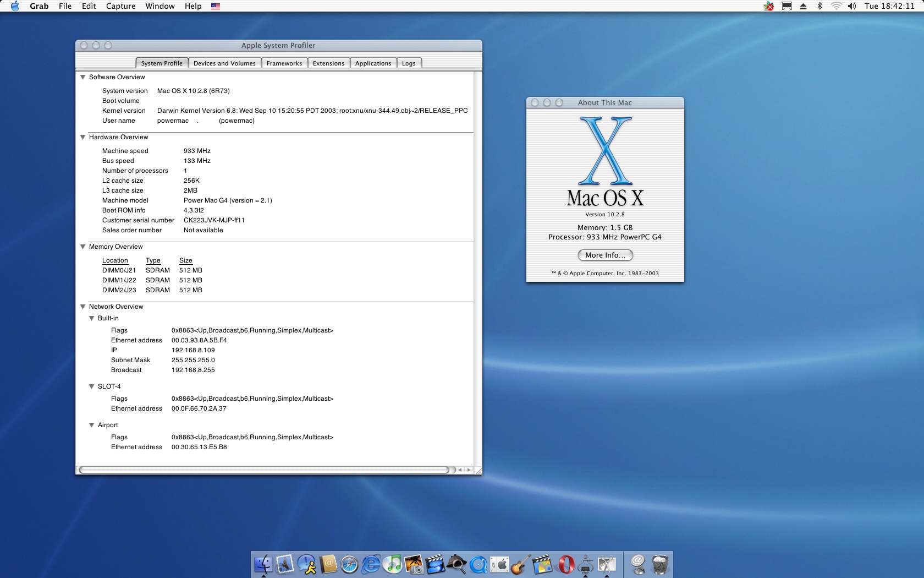Image resolution: width=924 pixels, height=578 pixels.
Task: Launch Safari from the Dock
Action: (x=349, y=564)
